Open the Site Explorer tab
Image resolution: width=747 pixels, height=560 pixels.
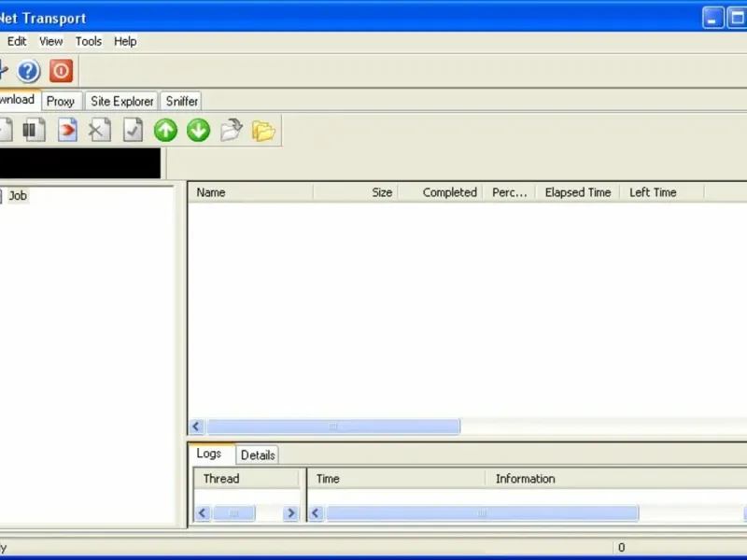(121, 101)
